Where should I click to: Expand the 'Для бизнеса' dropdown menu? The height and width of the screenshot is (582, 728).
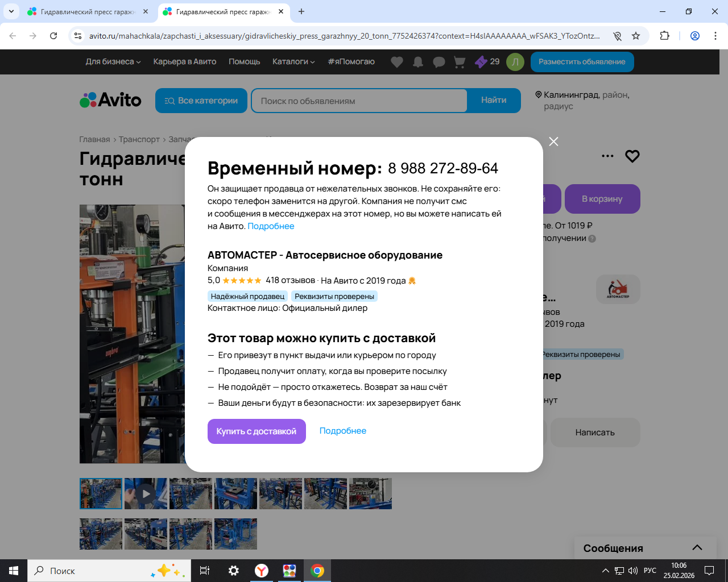click(x=113, y=61)
